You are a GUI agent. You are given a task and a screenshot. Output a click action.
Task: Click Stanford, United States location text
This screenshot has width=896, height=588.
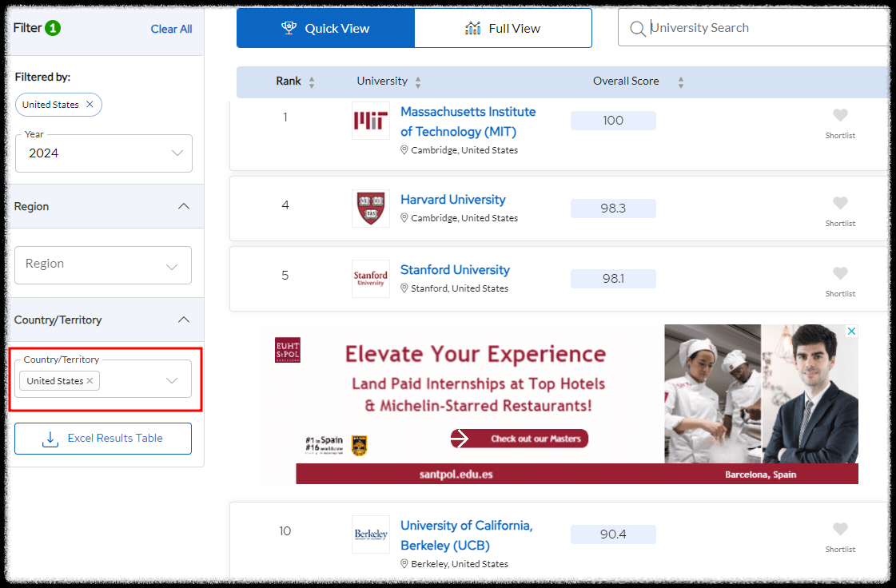click(460, 288)
